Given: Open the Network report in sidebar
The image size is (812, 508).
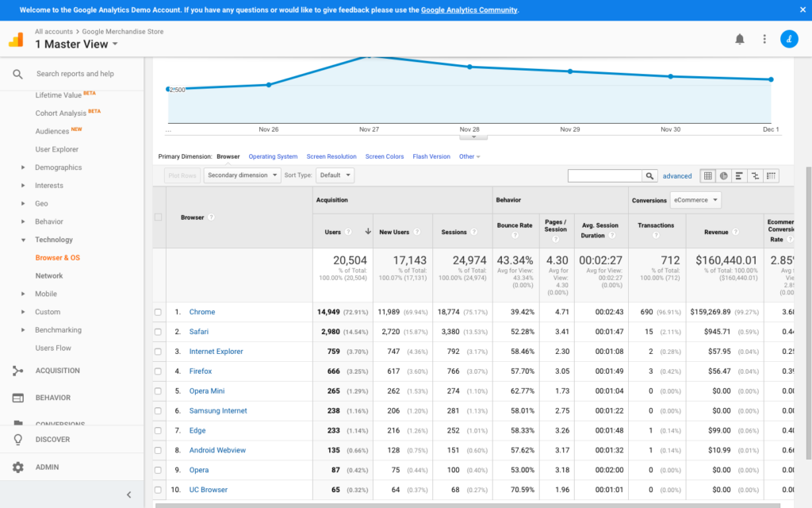Looking at the screenshot, I should (49, 276).
